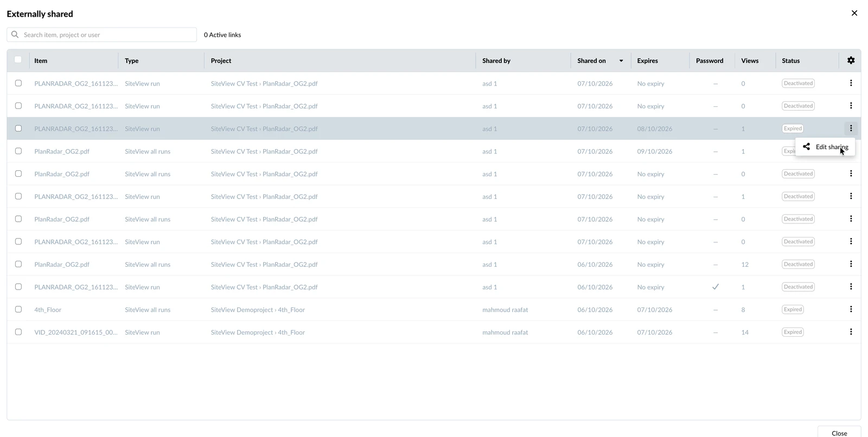Open table column settings gear
The width and height of the screenshot is (868, 437).
pos(851,60)
